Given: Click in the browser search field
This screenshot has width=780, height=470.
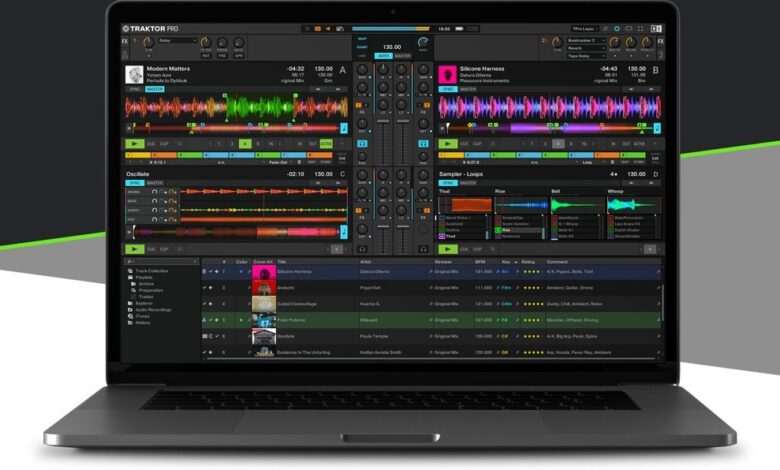Looking at the screenshot, I should [161, 262].
